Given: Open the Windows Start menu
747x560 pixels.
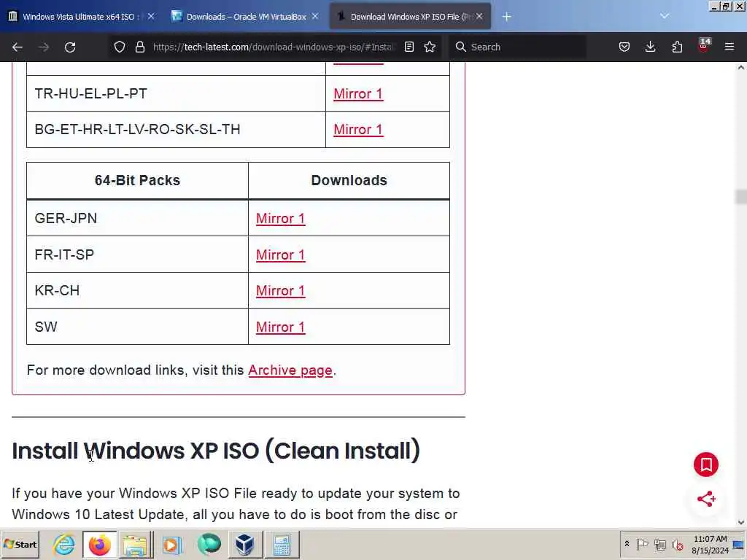Looking at the screenshot, I should 20,544.
